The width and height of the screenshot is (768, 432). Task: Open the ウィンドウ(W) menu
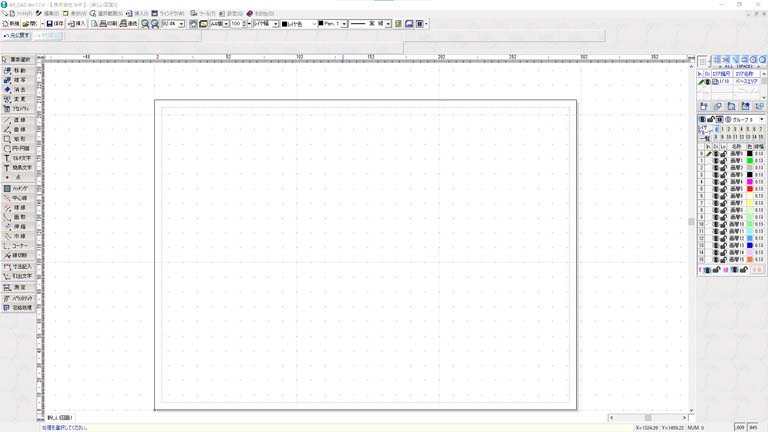[168, 13]
